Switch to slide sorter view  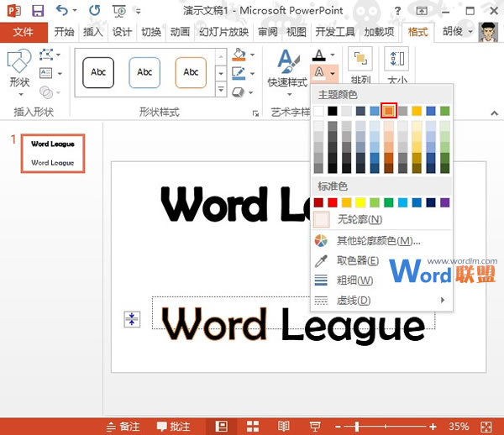click(x=253, y=427)
